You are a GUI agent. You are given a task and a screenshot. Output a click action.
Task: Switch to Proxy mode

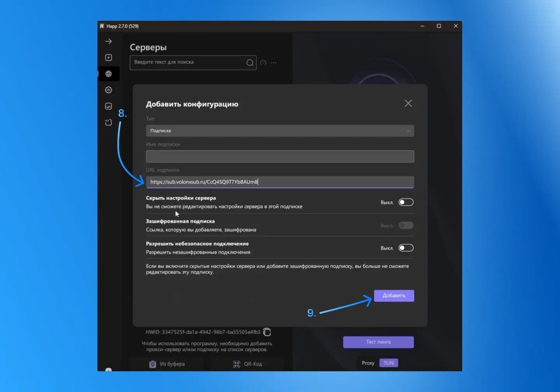point(368,363)
